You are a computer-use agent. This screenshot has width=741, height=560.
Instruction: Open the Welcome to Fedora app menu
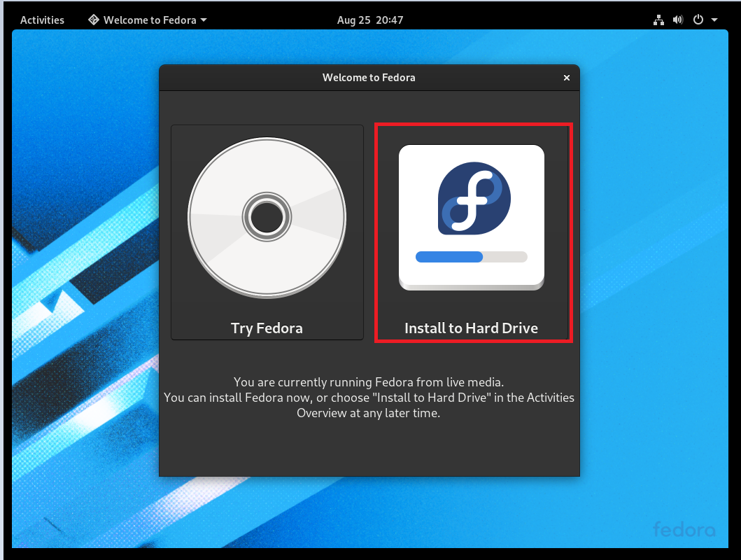pos(148,20)
